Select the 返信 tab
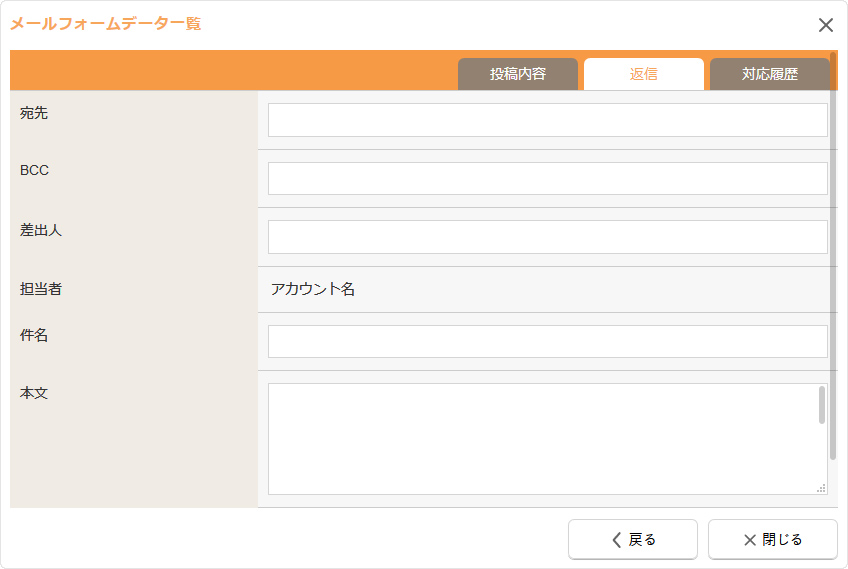The height and width of the screenshot is (569, 848). pos(644,74)
